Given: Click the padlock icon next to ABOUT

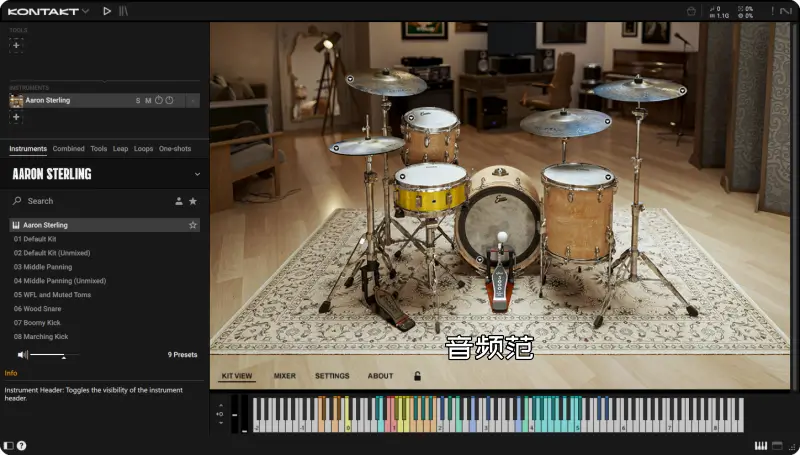Looking at the screenshot, I should 418,376.
